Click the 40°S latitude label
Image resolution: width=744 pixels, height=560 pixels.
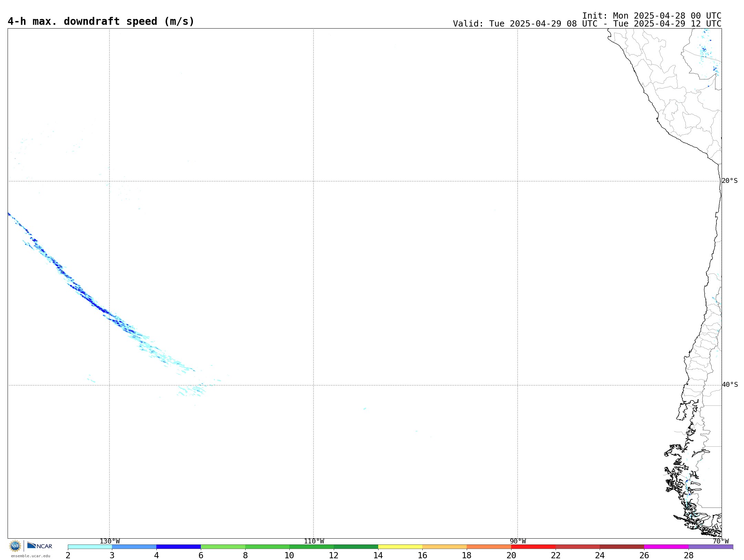coord(730,385)
